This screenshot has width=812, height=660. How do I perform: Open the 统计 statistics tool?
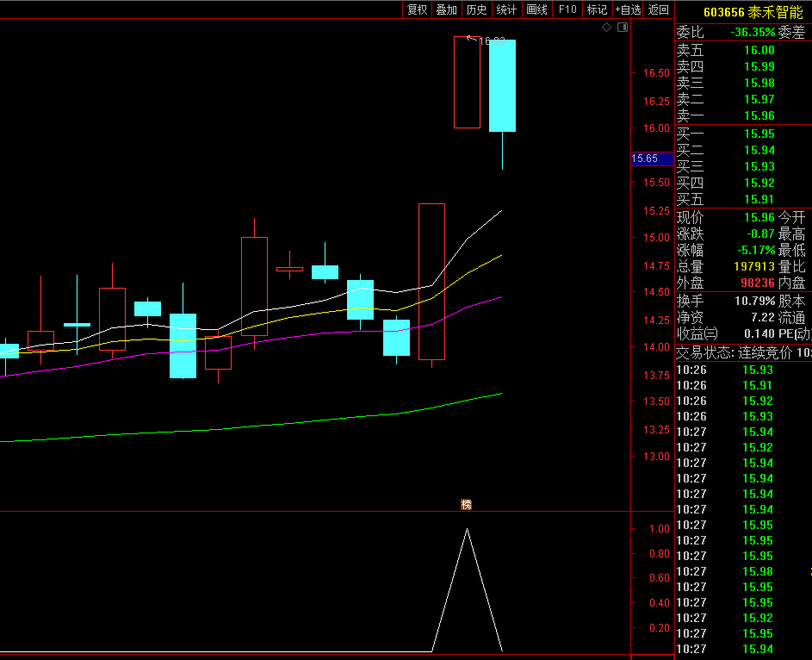[506, 9]
